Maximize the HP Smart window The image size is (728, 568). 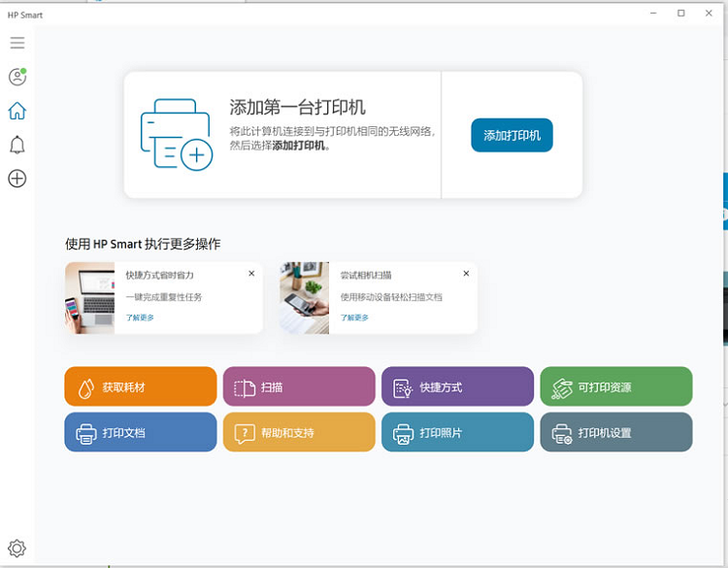pyautogui.click(x=681, y=13)
